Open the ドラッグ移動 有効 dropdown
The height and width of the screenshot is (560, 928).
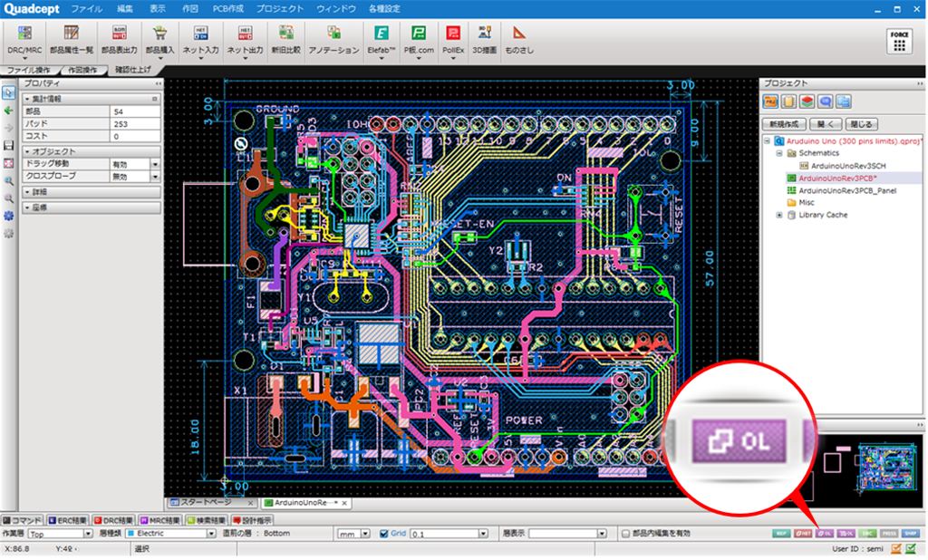click(x=155, y=164)
